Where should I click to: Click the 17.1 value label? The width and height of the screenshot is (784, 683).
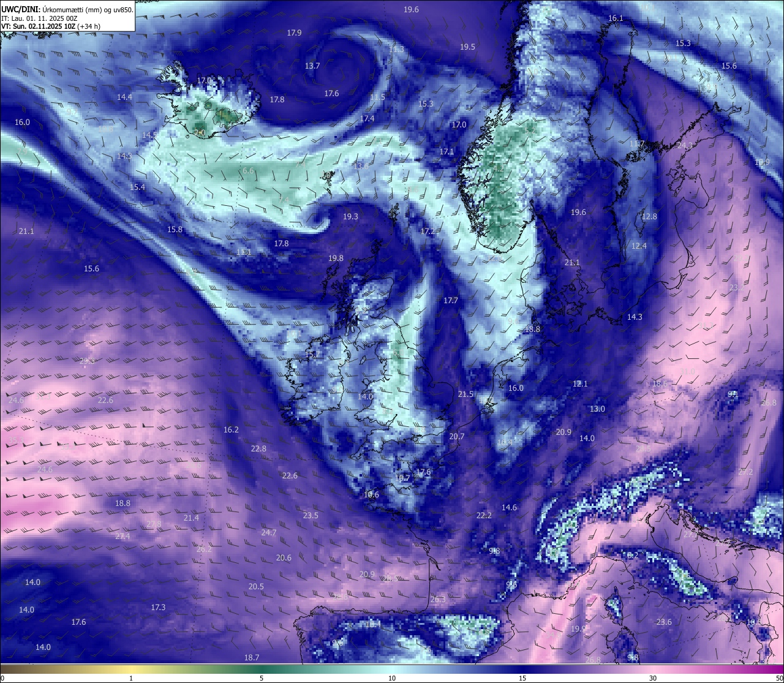click(447, 152)
